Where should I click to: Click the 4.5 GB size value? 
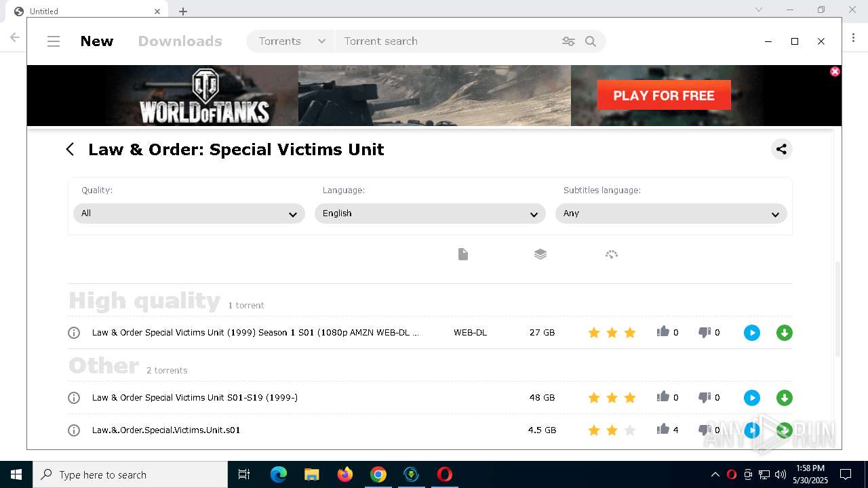542,430
